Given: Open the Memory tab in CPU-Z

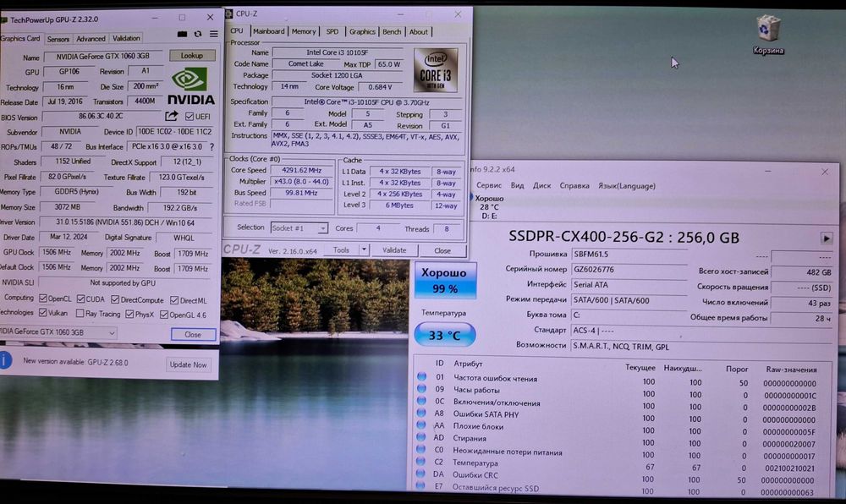Looking at the screenshot, I should tap(304, 31).
